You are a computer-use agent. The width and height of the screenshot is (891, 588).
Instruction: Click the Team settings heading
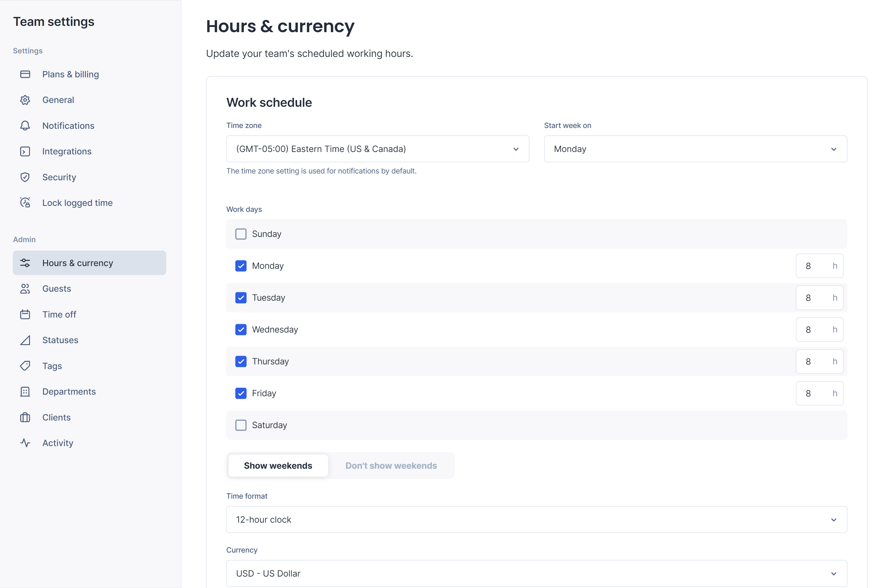54,22
